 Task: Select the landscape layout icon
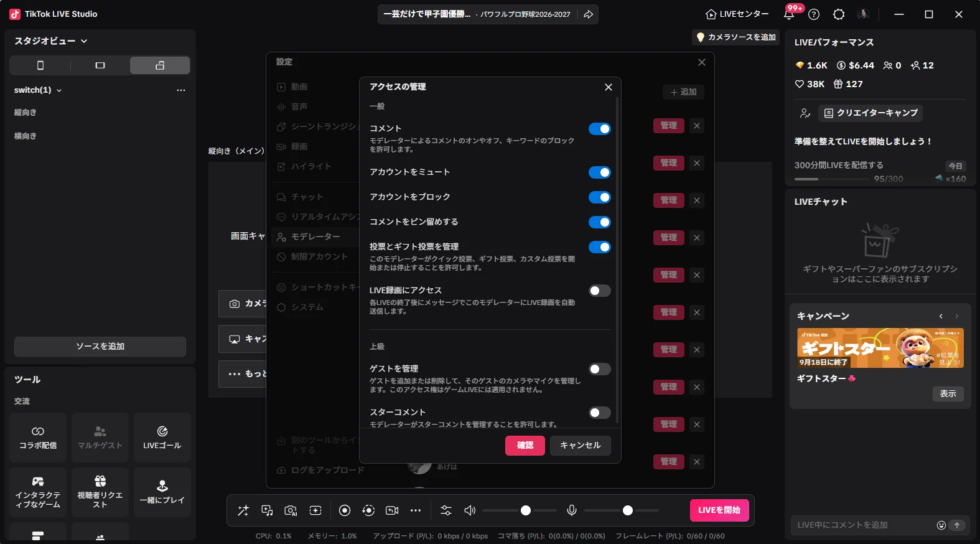tap(100, 65)
